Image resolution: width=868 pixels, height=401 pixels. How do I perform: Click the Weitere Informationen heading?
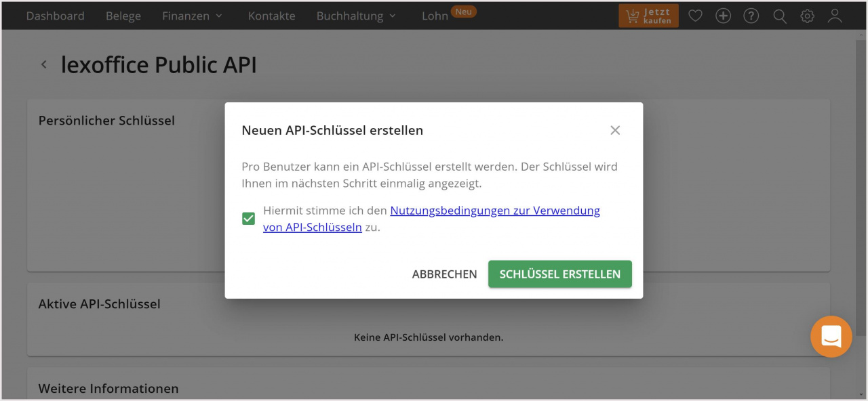[x=108, y=389]
